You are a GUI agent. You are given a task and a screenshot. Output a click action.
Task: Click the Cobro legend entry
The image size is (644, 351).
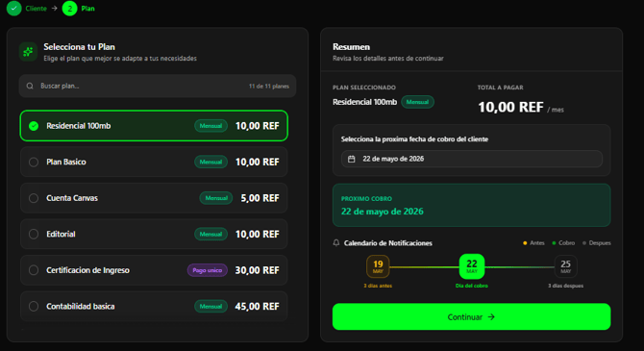pos(563,243)
